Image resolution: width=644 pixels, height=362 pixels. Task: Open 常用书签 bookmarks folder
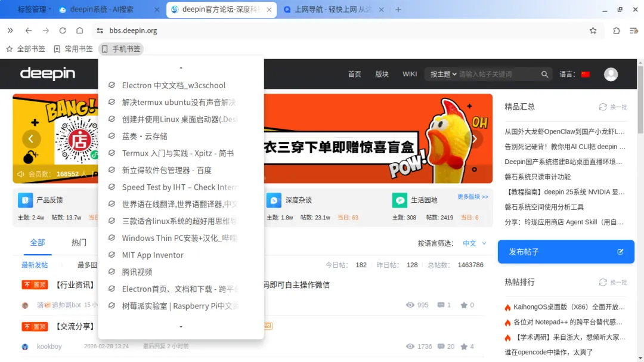tap(73, 49)
